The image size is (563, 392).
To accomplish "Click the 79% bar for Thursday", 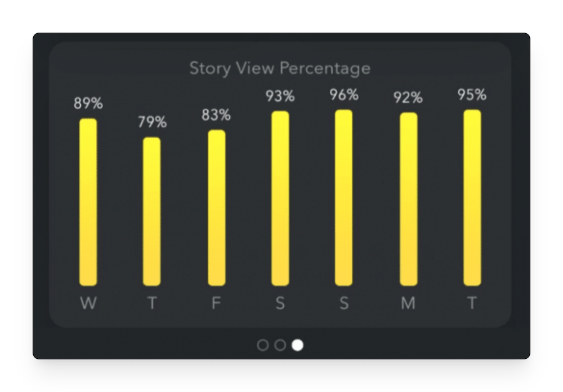I will click(x=152, y=211).
